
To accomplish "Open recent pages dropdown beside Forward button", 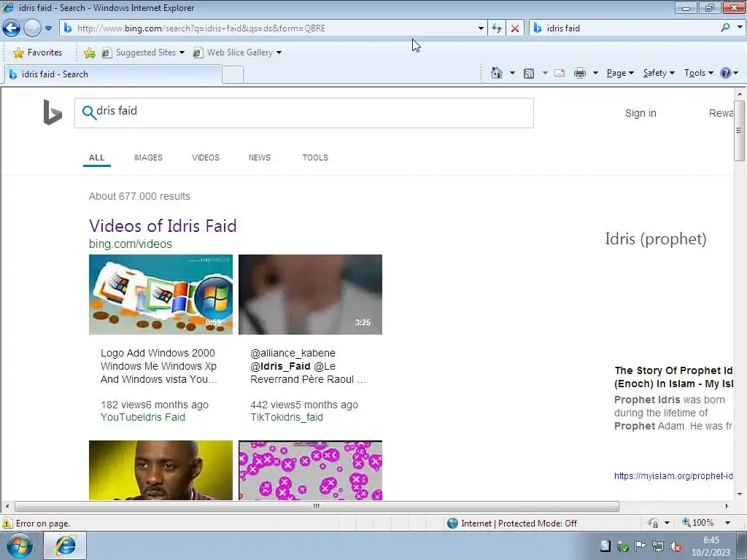I will pyautogui.click(x=48, y=28).
